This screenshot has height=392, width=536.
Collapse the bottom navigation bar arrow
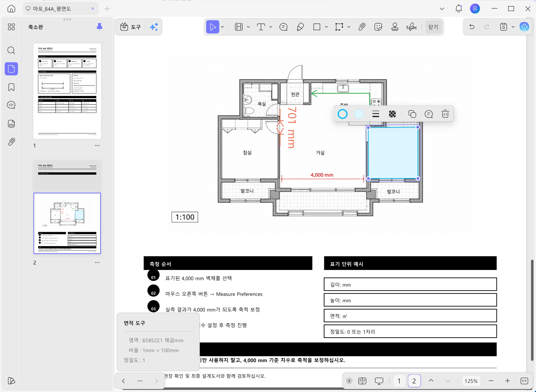pos(349,381)
